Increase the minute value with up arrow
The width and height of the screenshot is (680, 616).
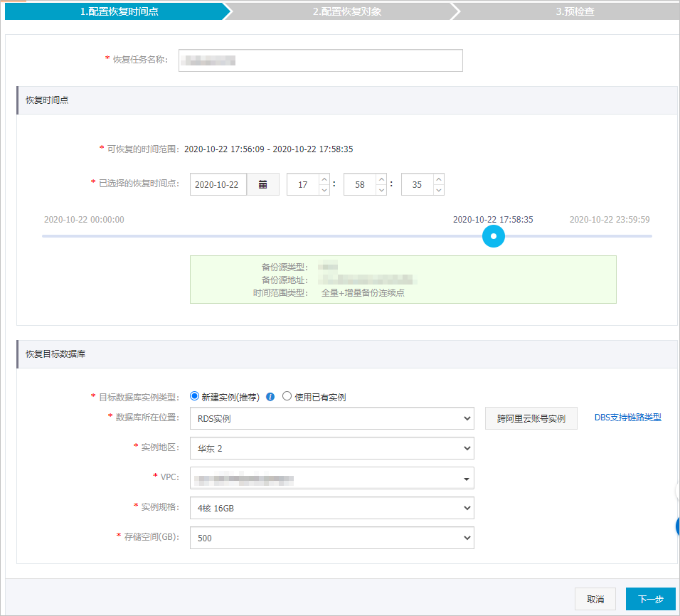381,179
